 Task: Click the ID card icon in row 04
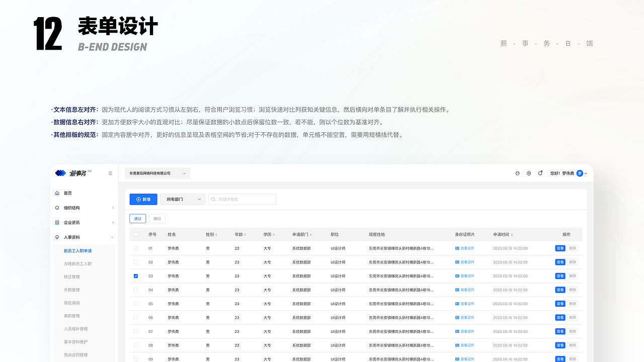(x=457, y=290)
